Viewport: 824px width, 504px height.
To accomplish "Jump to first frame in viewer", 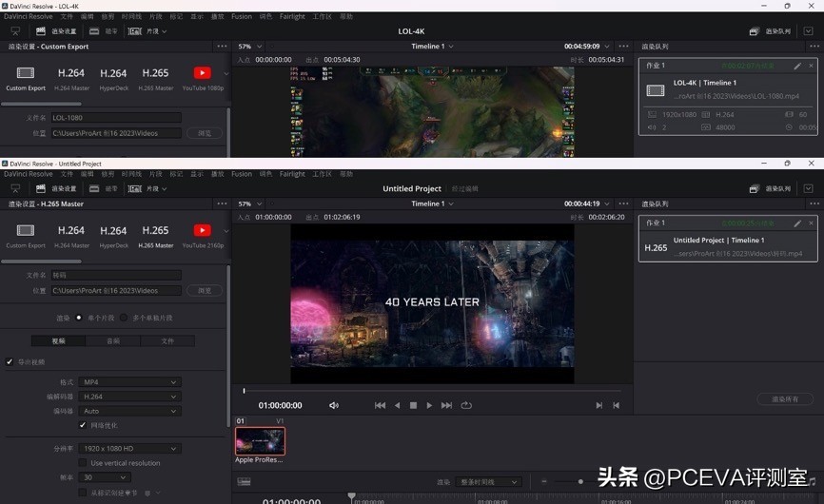I will coord(380,405).
